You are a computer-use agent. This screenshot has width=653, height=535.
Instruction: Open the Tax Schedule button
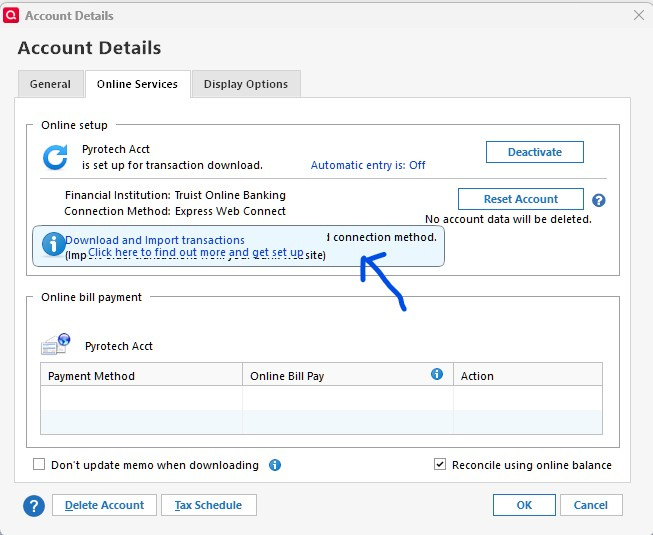(209, 505)
